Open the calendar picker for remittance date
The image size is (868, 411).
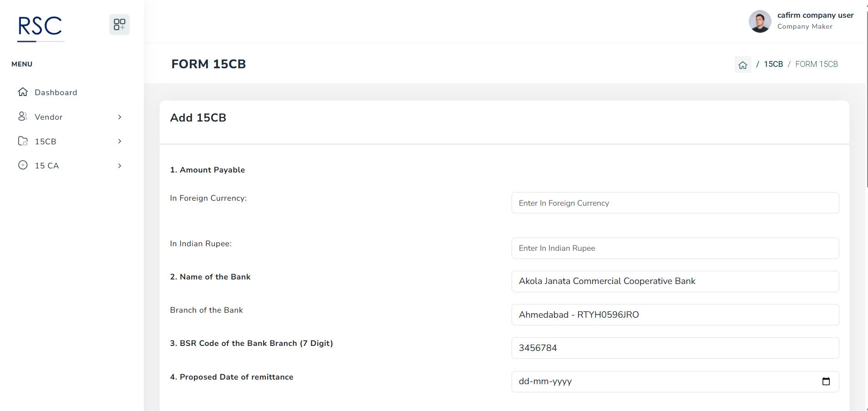click(x=826, y=381)
